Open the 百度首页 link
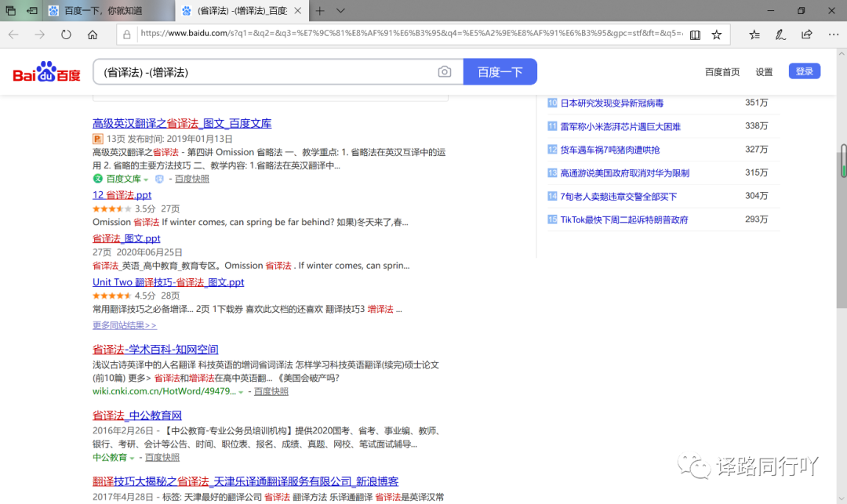 tap(722, 72)
